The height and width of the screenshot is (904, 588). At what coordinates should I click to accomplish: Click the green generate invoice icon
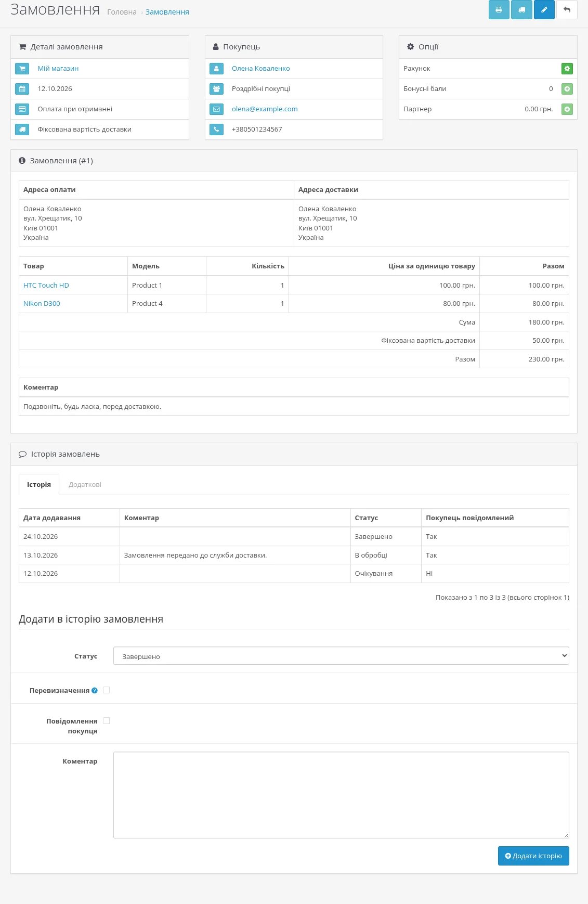(567, 69)
